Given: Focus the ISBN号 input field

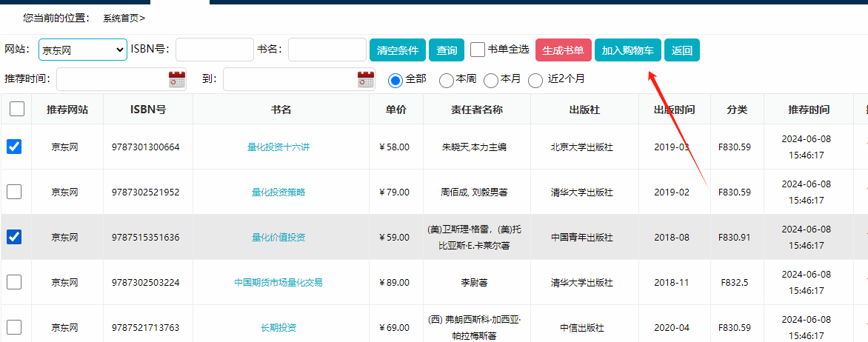Looking at the screenshot, I should [x=215, y=50].
